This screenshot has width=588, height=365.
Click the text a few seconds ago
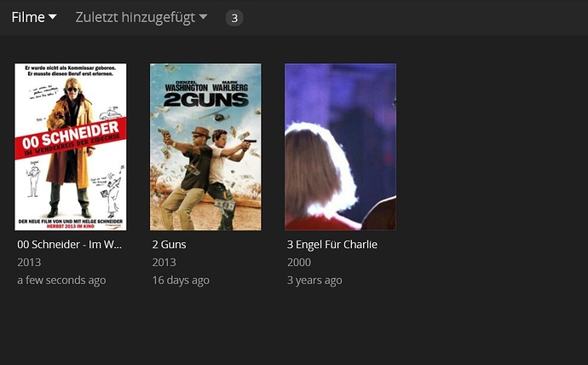61,281
